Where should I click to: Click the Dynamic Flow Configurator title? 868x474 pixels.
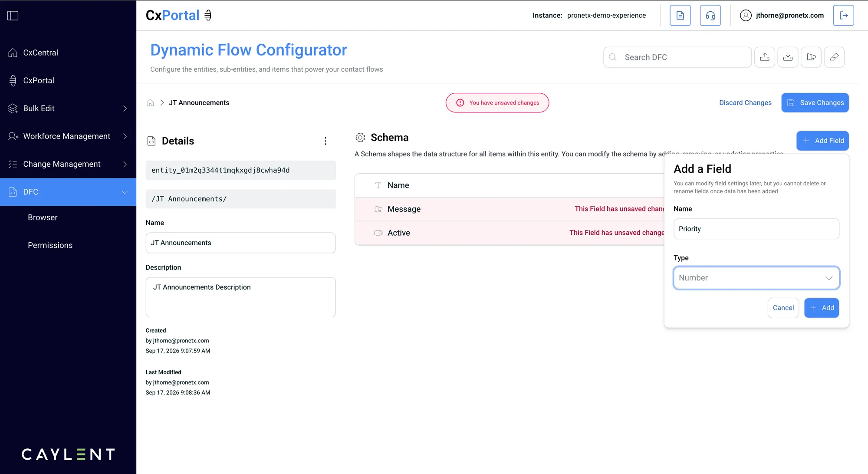click(249, 50)
